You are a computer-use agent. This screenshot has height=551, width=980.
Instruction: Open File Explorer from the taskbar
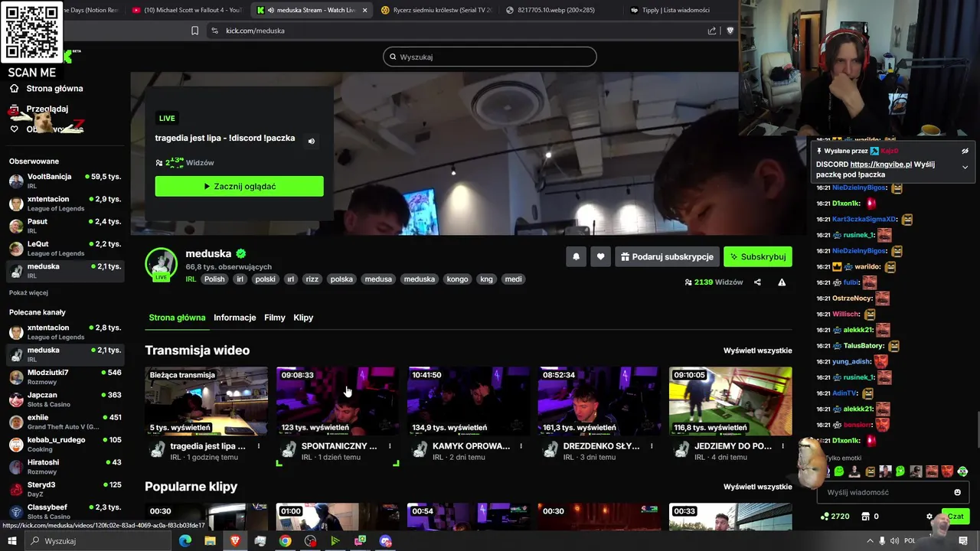210,541
